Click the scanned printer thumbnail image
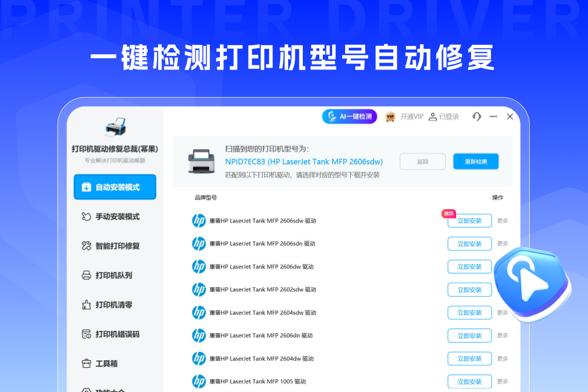The image size is (588, 392). point(201,161)
